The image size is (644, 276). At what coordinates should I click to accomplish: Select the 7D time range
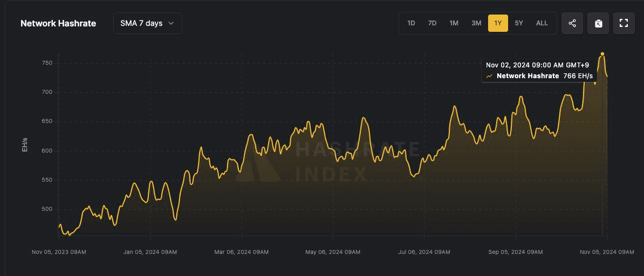(x=432, y=23)
